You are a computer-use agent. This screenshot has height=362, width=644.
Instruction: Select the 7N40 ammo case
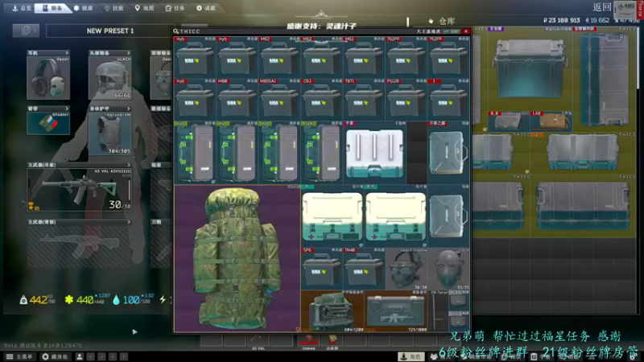click(364, 269)
